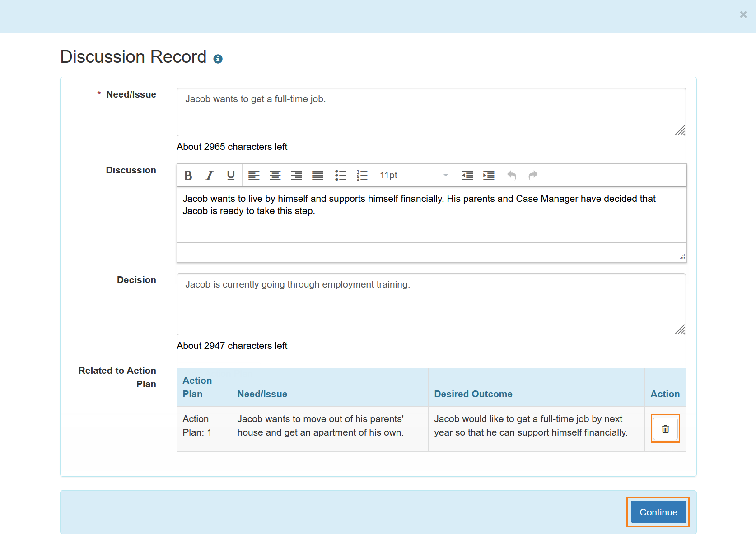756x534 pixels.
Task: Click the Continue button
Action: coord(658,512)
